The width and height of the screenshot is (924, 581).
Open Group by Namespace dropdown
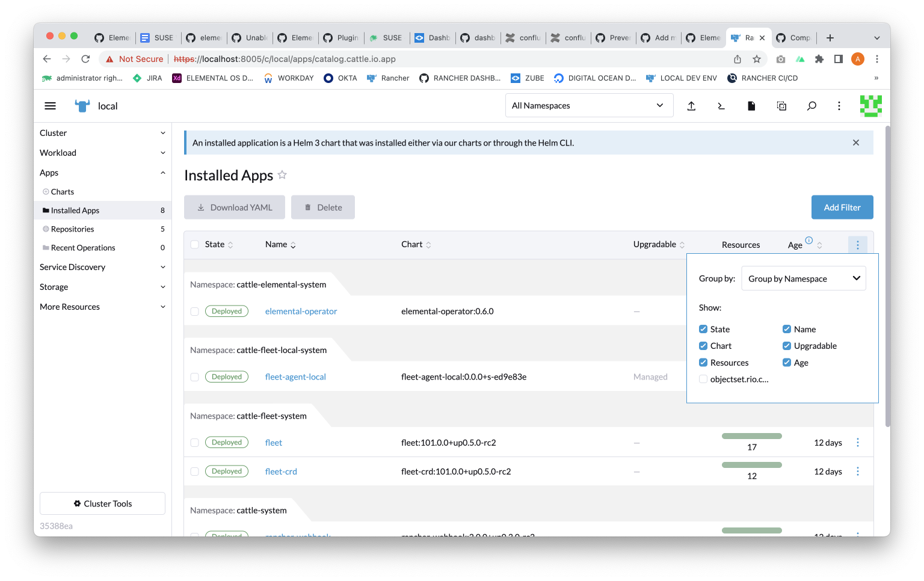(804, 278)
